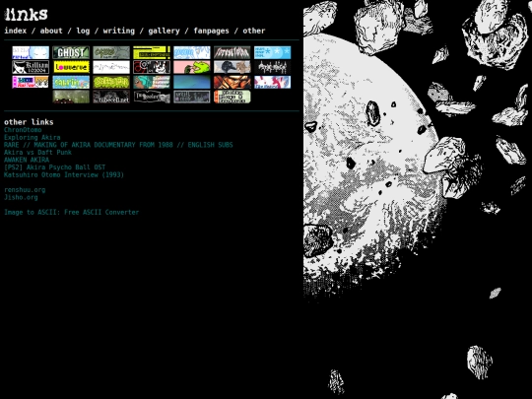
Task: Open the ChronOtomo link
Action: click(x=23, y=130)
